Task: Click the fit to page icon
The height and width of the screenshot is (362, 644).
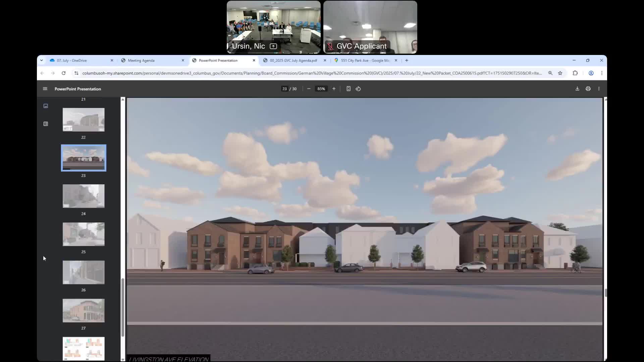Action: 348,89
